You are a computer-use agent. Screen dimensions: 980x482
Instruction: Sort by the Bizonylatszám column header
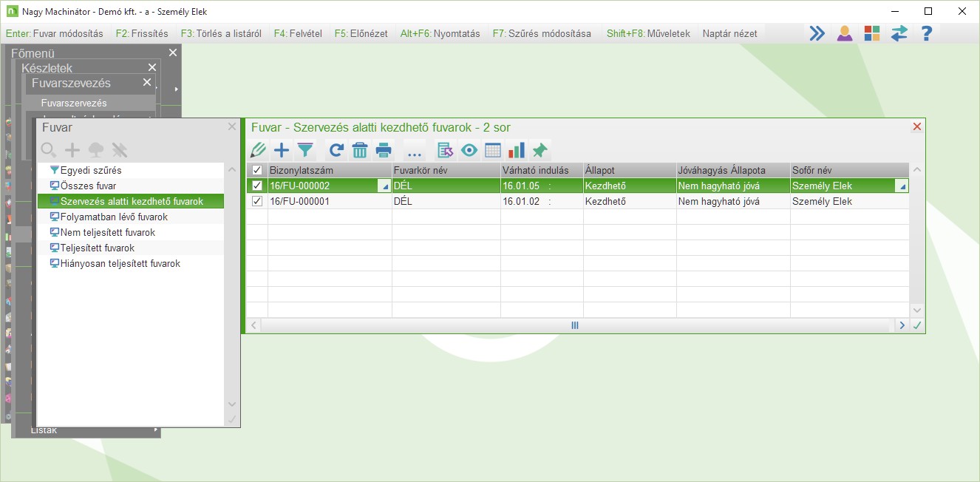pos(330,170)
